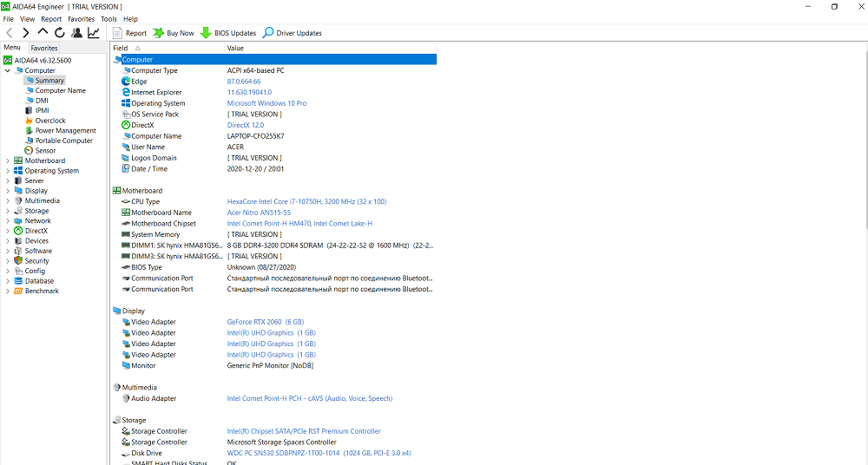Expand the Benchmark tree node
Viewport: 868px width, 465px height.
coord(8,291)
